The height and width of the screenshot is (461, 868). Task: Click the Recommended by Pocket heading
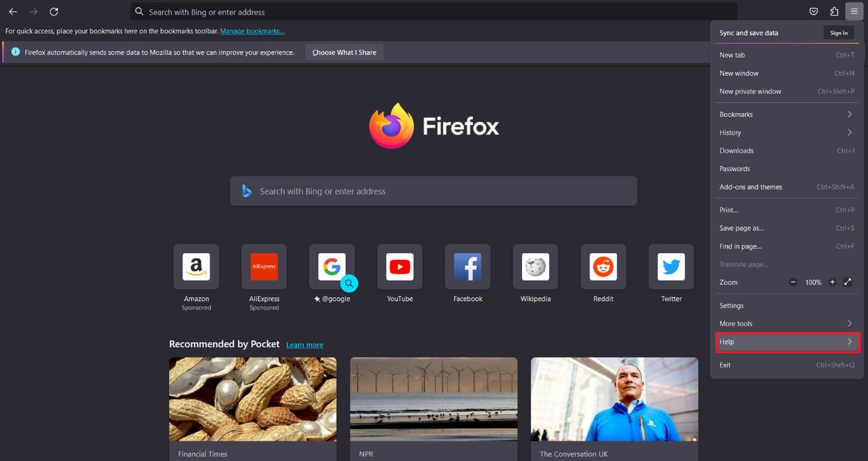tap(224, 344)
